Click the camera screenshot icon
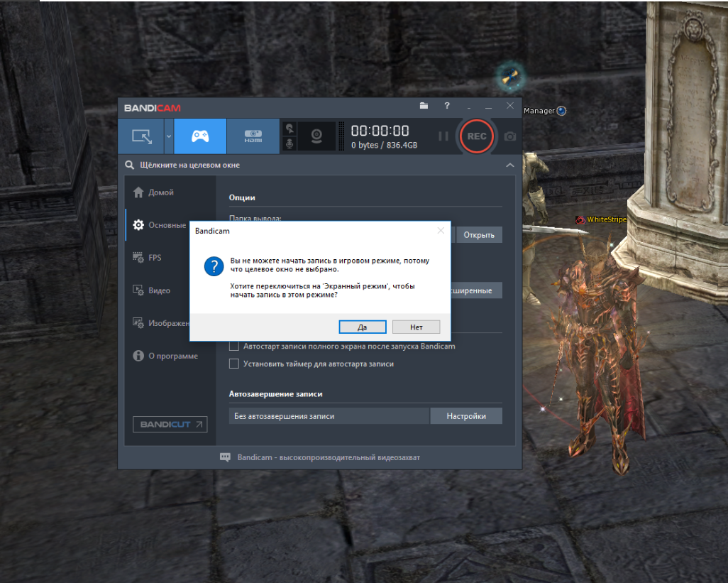This screenshot has height=583, width=728. [x=509, y=136]
